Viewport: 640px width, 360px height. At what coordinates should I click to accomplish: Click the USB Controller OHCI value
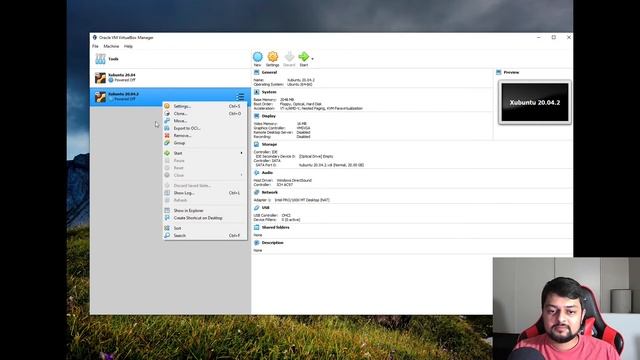(286, 216)
